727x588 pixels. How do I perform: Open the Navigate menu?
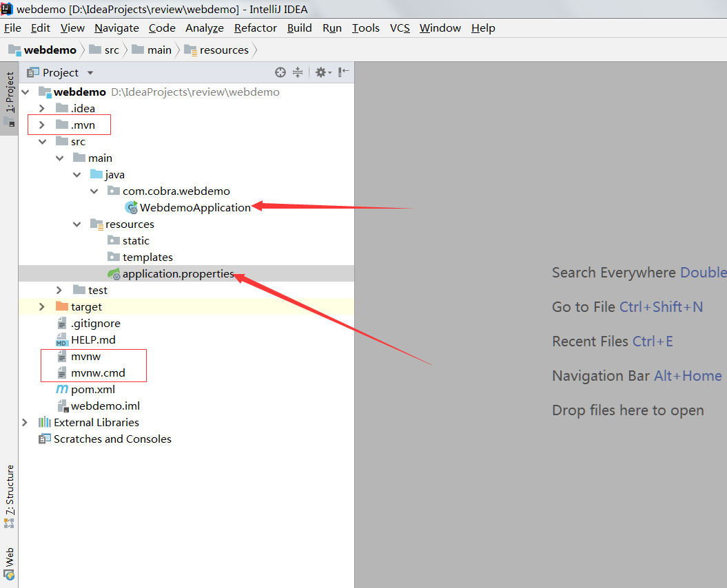coord(117,28)
